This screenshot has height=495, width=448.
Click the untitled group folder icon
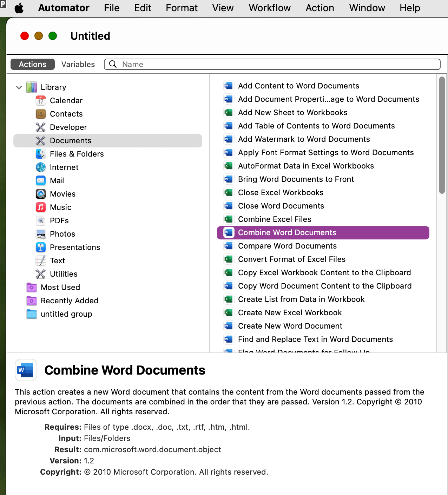pos(32,314)
